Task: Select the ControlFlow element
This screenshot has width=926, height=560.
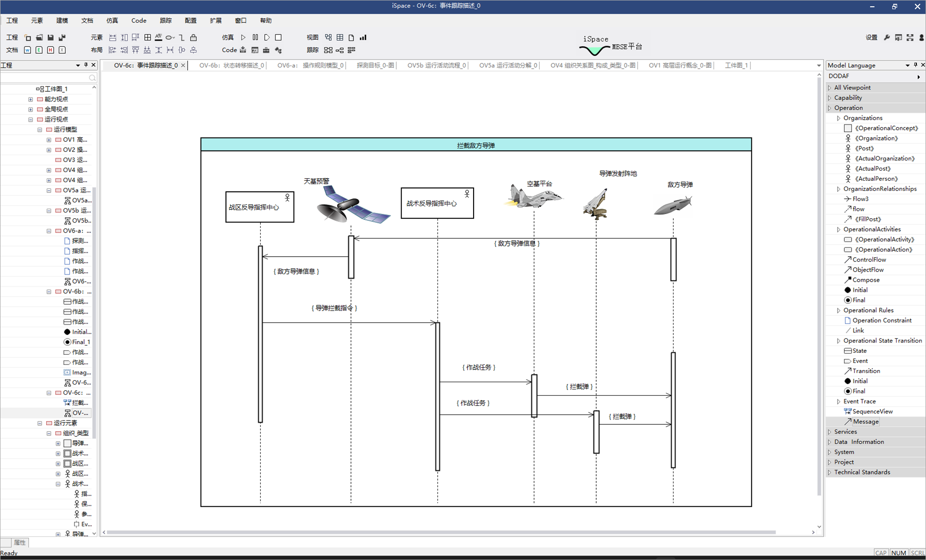Action: 865,260
